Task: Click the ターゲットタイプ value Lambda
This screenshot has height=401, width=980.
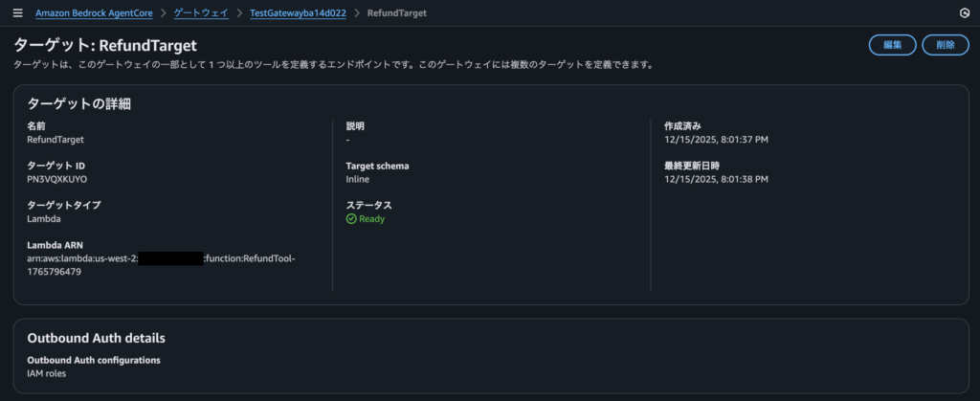Action: (x=46, y=218)
